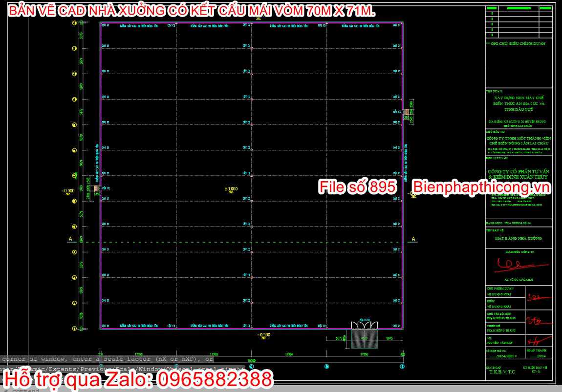Screen dimensions: 562x392
Task: Select the bottom-left yellow grid axis bubble 1
Action: pos(75,328)
